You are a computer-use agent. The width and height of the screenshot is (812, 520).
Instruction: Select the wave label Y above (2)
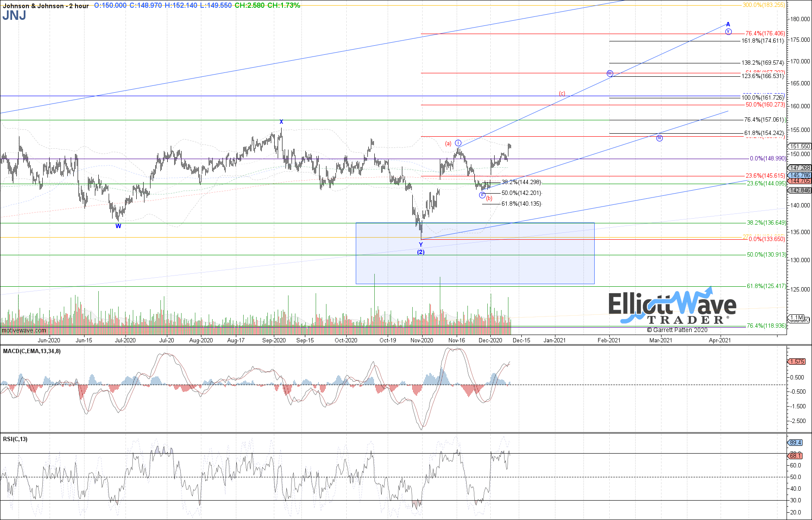coord(420,244)
